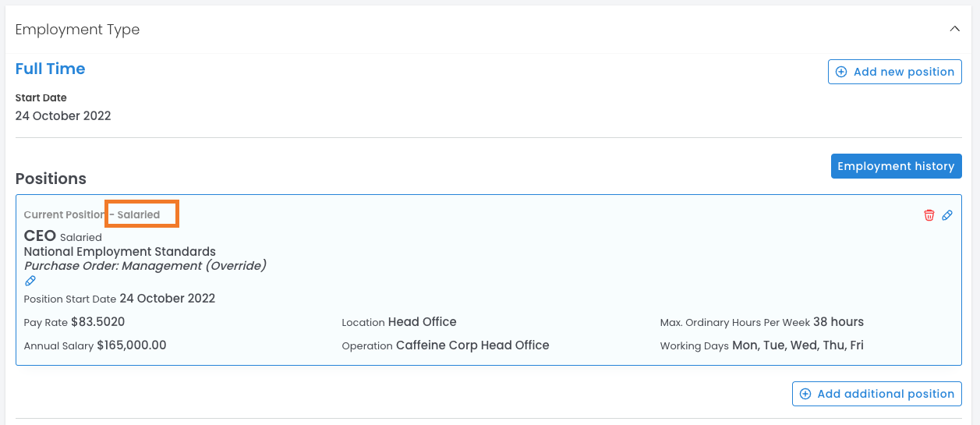Select the Full Time employment type heading
Image resolution: width=980 pixels, height=425 pixels.
pyautogui.click(x=50, y=69)
